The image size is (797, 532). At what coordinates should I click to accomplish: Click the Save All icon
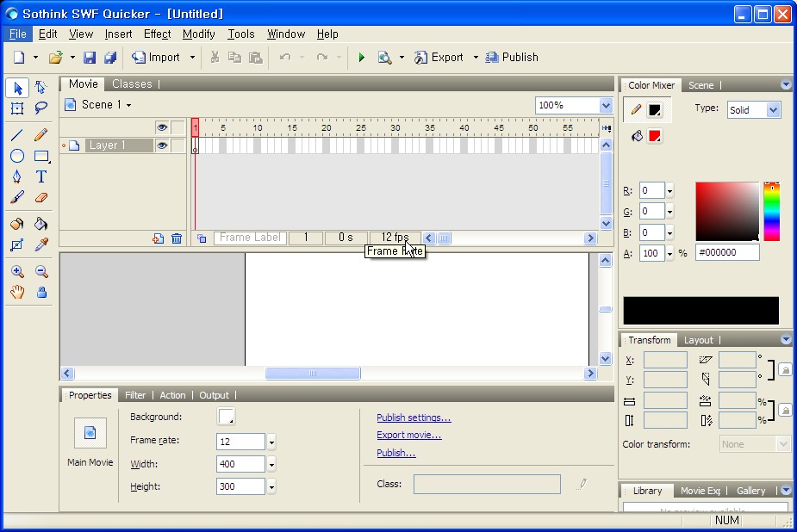pyautogui.click(x=110, y=58)
